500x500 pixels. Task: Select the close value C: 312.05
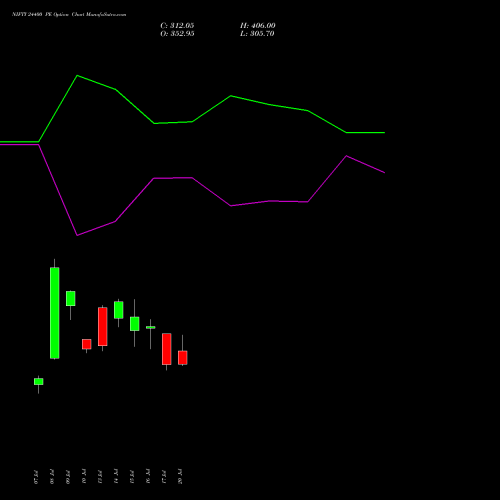click(177, 26)
